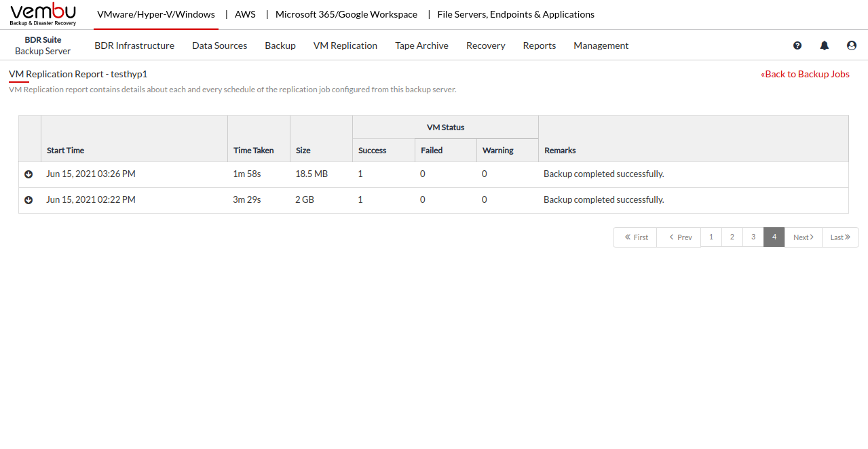868x449 pixels.
Task: Jump to page 2 in pagination
Action: 732,237
